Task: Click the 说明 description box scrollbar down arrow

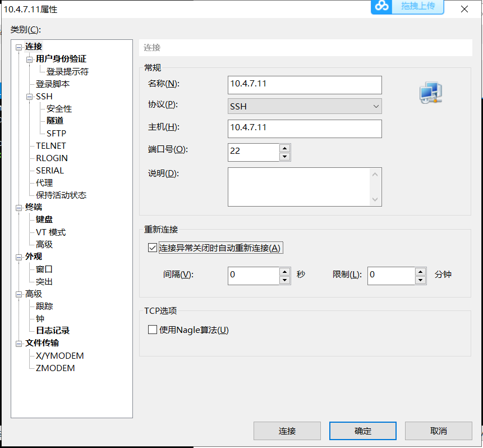Action: 375,199
